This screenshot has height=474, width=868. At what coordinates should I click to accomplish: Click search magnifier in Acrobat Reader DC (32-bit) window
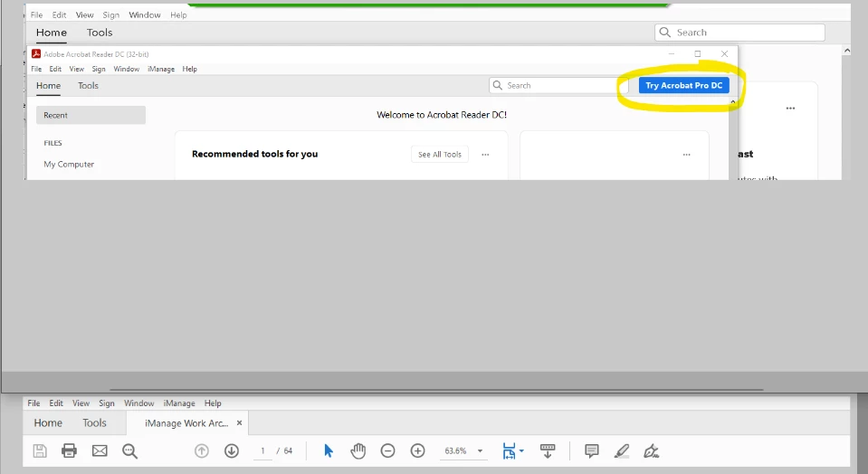click(x=498, y=85)
